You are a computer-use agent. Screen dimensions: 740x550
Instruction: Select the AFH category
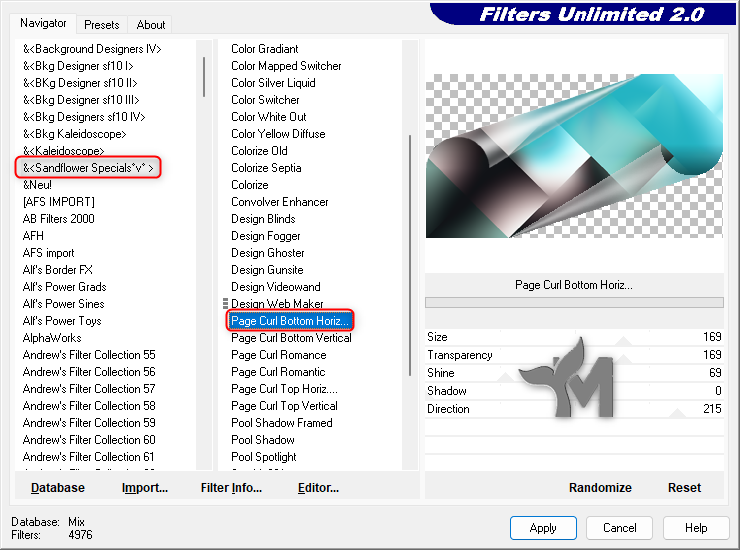coord(33,236)
